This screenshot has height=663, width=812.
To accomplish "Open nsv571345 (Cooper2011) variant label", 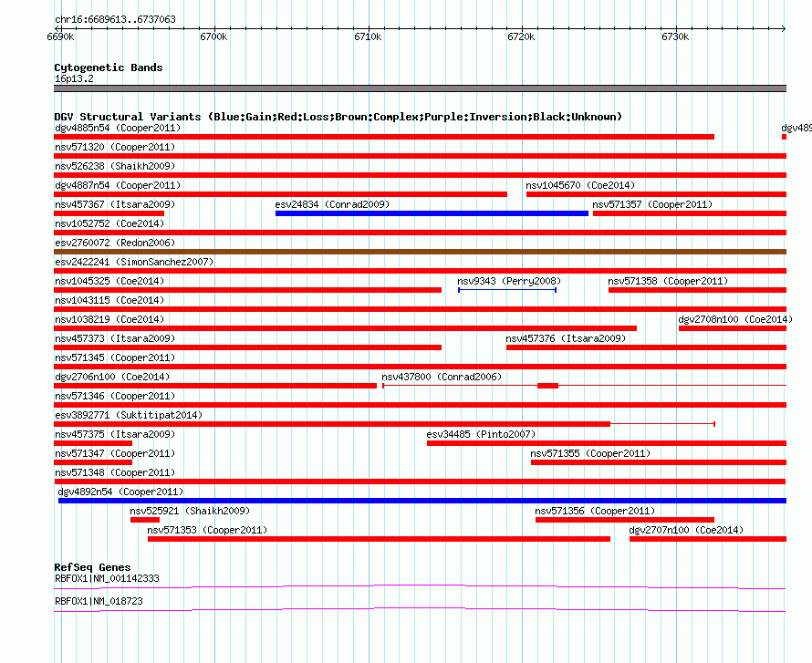I will tap(115, 357).
